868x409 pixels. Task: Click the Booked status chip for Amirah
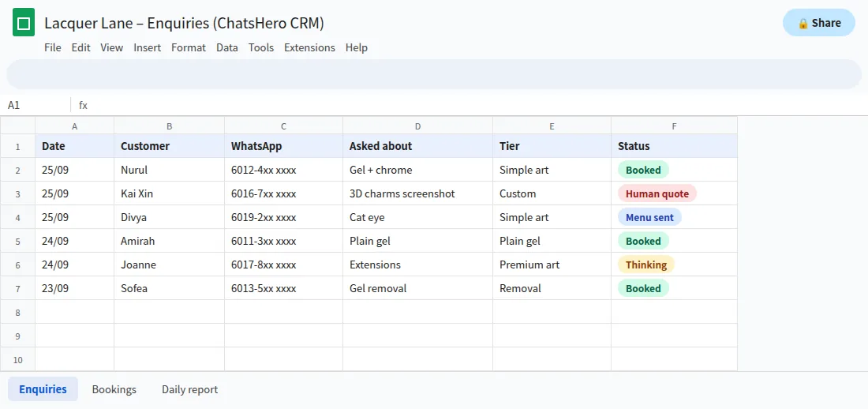point(643,241)
